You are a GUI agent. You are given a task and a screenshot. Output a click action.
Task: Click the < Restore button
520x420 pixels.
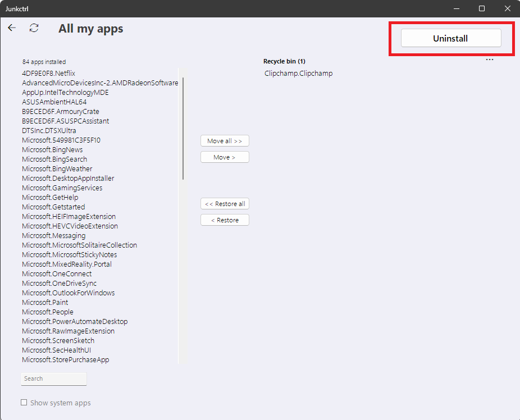tap(225, 220)
